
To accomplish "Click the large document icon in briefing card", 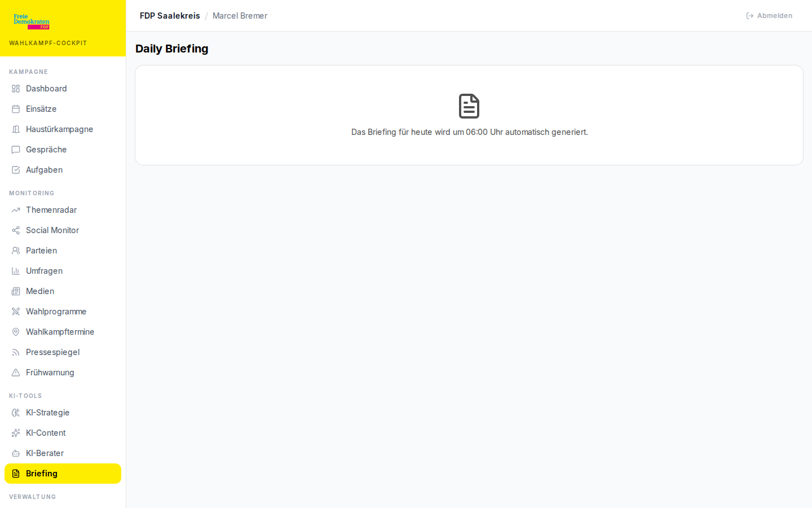I will click(469, 106).
